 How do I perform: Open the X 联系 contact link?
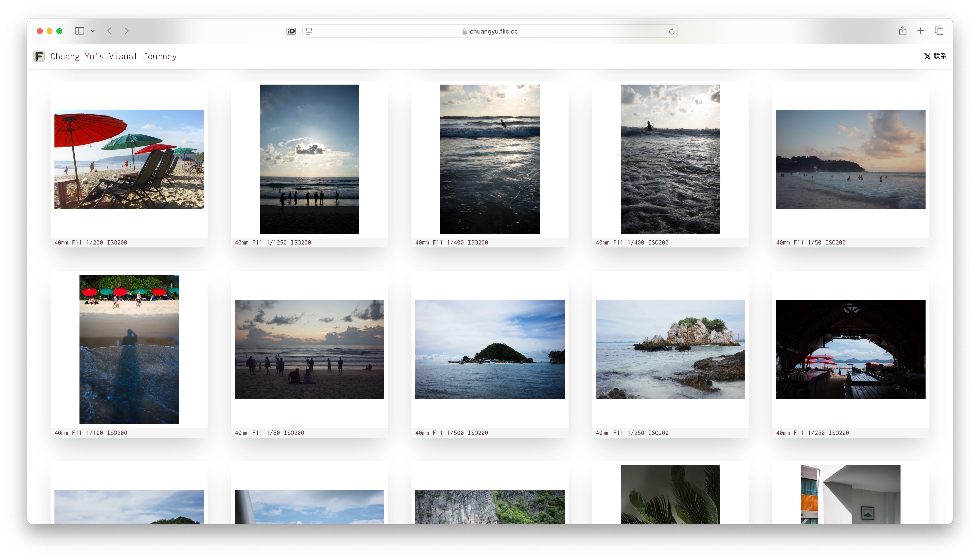pos(935,56)
